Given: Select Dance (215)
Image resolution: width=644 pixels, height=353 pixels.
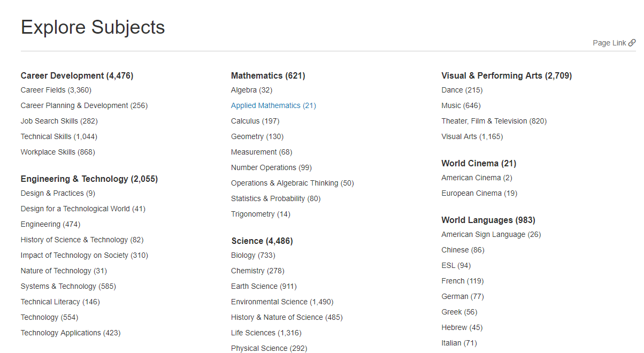Looking at the screenshot, I should coord(462,90).
